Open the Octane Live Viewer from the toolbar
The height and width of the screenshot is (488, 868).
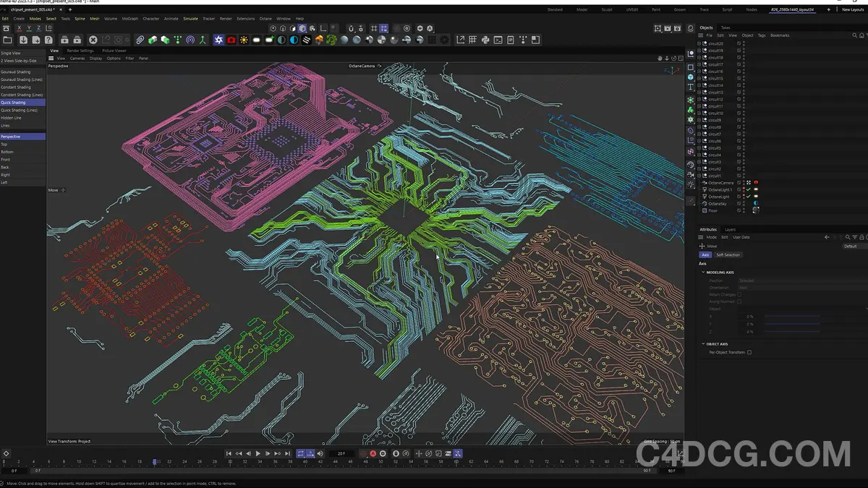[x=218, y=40]
